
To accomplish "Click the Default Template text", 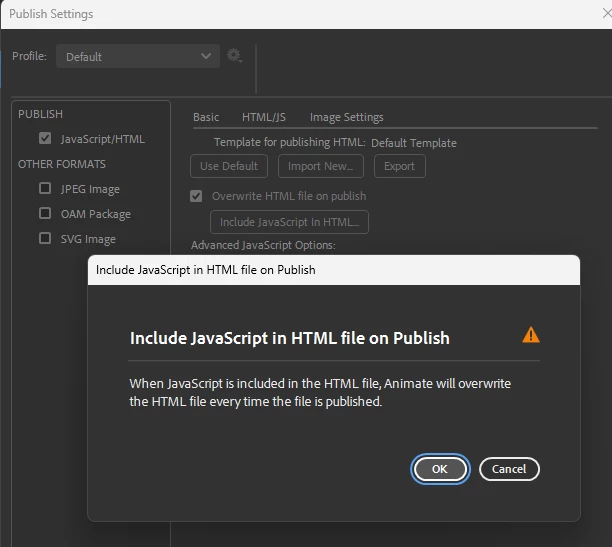I will (414, 143).
